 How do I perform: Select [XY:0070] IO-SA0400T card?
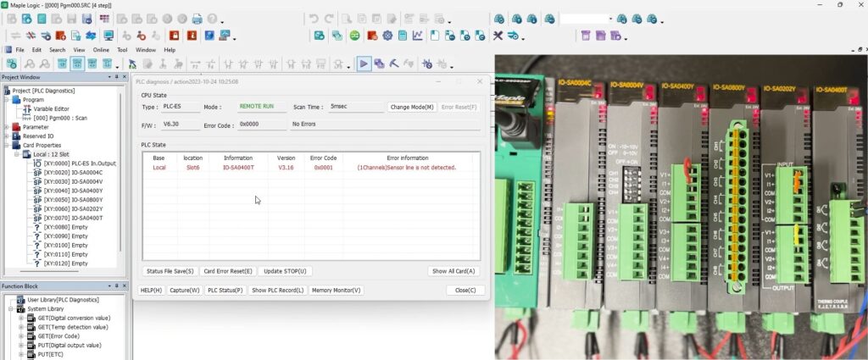coord(73,218)
